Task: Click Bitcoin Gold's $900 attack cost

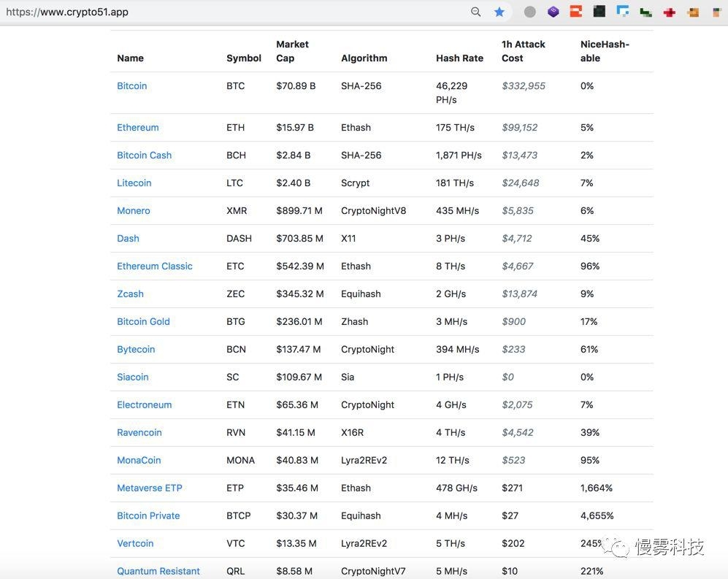Action: (514, 322)
